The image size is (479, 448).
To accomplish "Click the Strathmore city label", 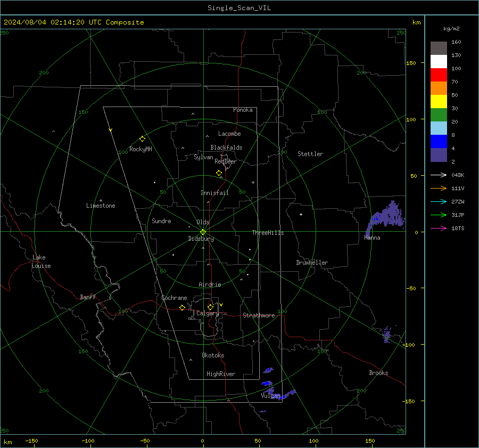I will [259, 315].
